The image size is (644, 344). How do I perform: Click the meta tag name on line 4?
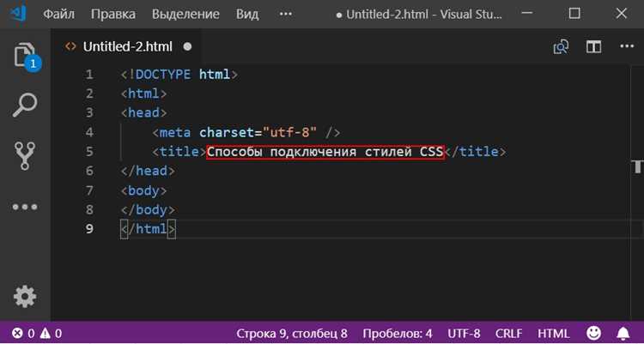pyautogui.click(x=175, y=133)
